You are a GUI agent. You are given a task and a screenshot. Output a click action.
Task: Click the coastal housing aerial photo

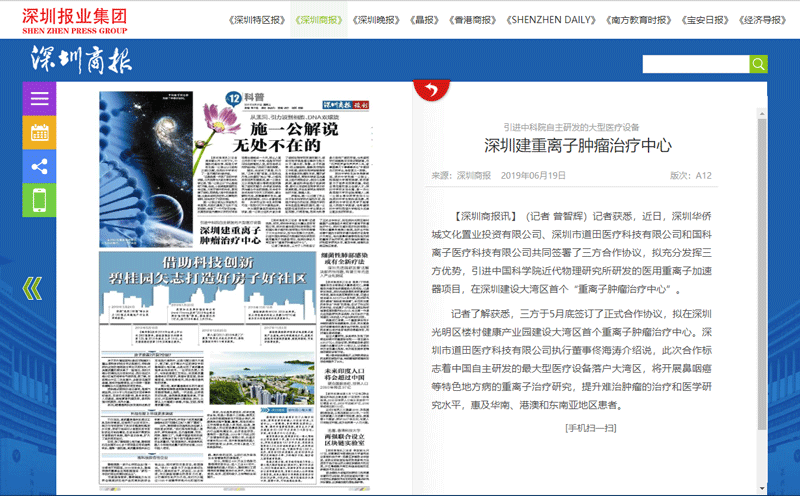click(262, 378)
